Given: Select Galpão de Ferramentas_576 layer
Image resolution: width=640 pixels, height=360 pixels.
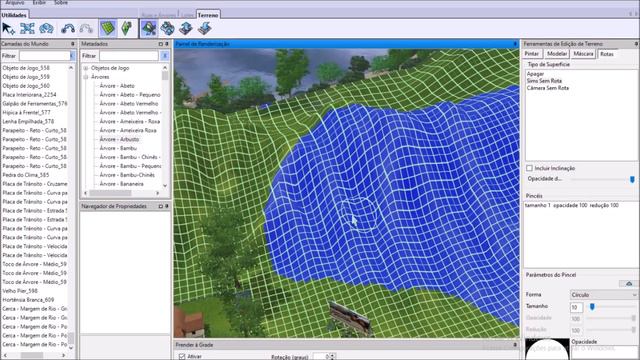Looking at the screenshot, I should coord(35,104).
